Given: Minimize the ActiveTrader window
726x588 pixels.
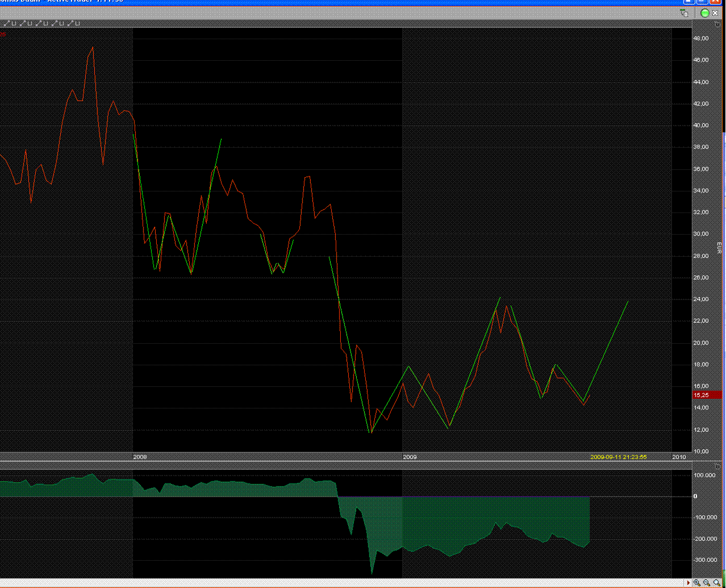Looking at the screenshot, I should coord(689,2).
